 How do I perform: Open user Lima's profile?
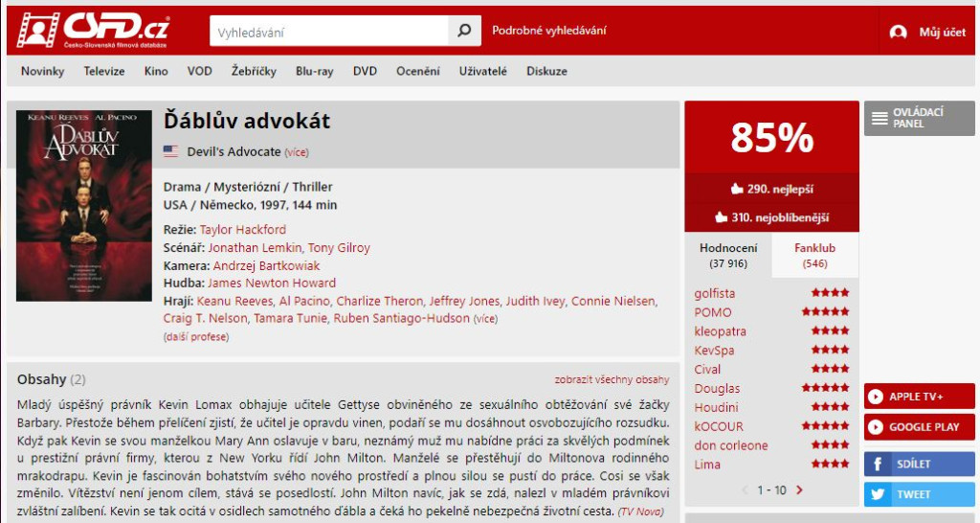click(707, 465)
